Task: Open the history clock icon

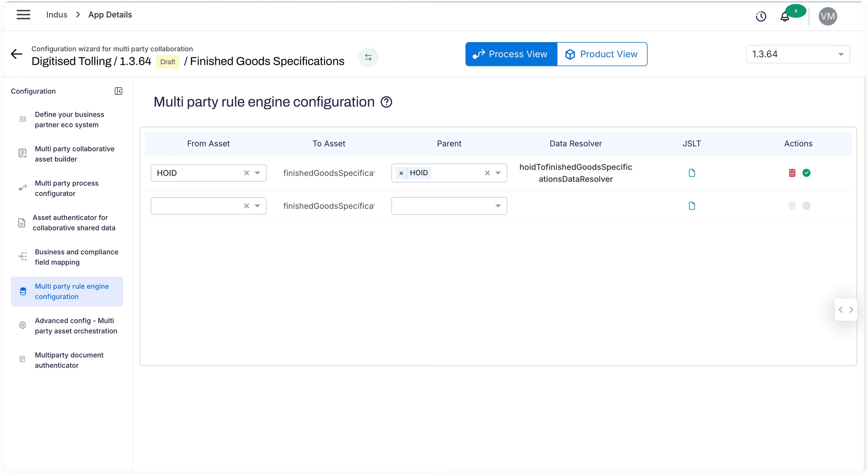Action: click(x=761, y=16)
